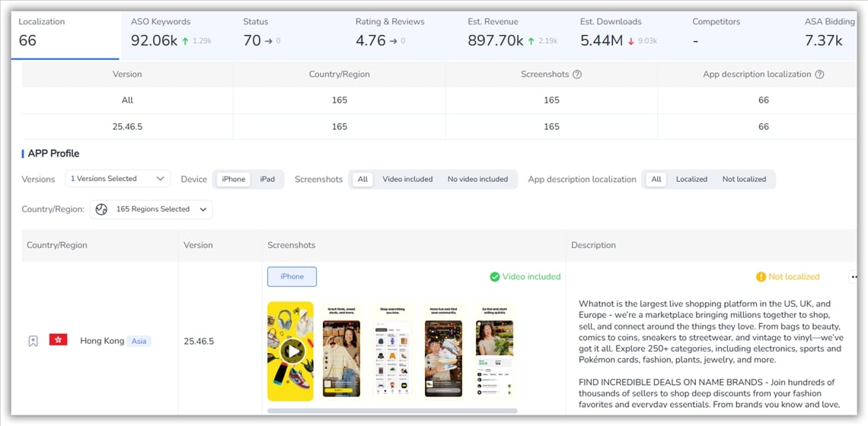Filter descriptions by Localized
The image size is (868, 426).
tap(691, 180)
